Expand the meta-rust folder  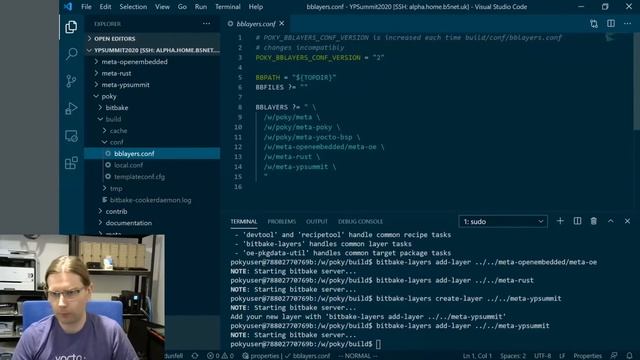point(153,73)
